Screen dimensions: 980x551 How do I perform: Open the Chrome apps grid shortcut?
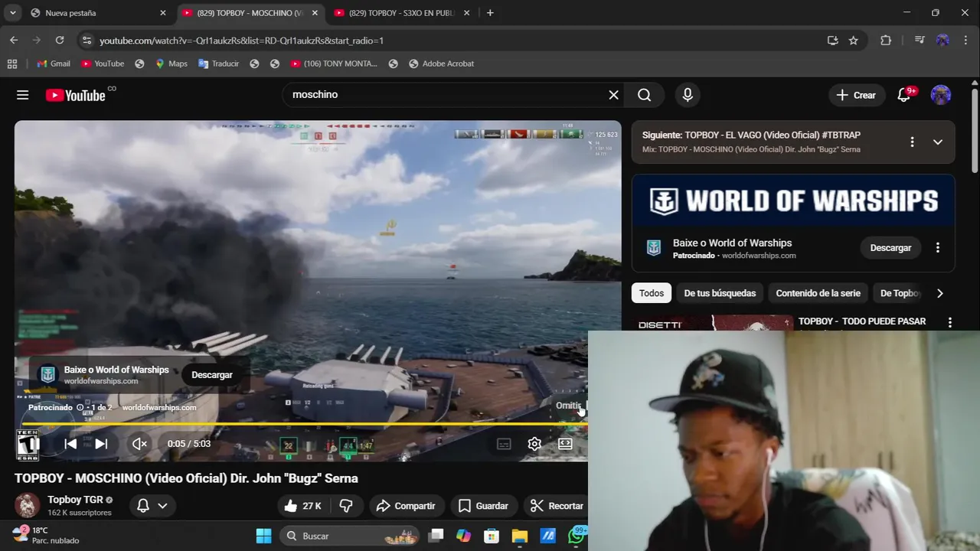pos(12,64)
